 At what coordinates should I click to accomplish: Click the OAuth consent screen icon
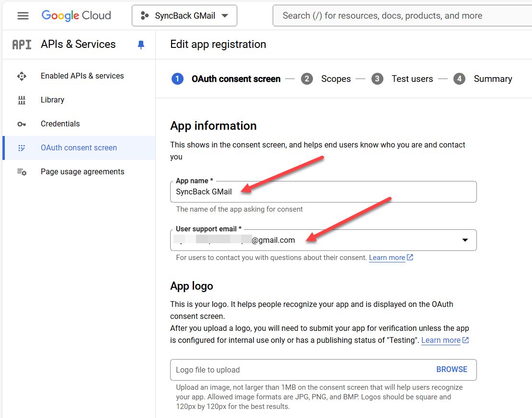tap(22, 148)
